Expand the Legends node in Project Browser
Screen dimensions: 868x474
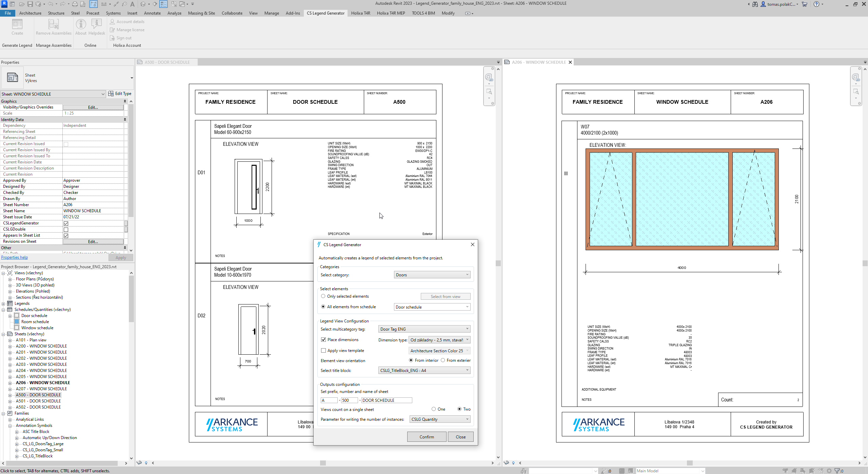click(x=3, y=304)
